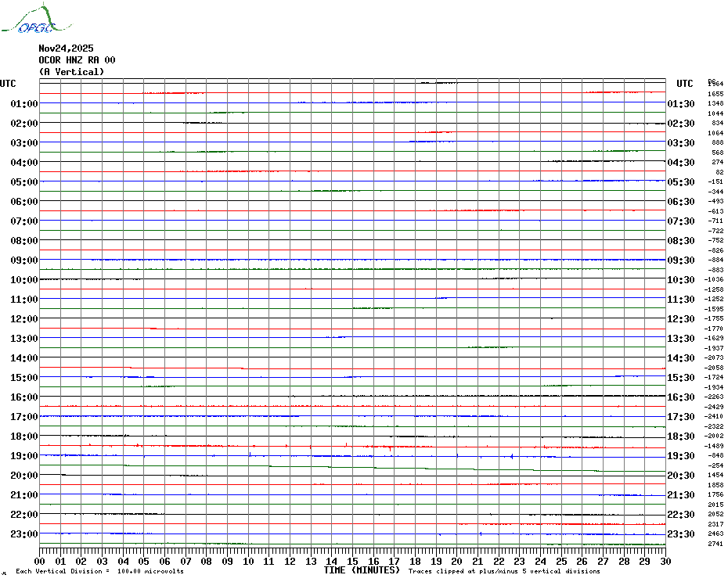Select the DC offset value -613
Viewport: 728px width, 582px height.
tap(715, 211)
